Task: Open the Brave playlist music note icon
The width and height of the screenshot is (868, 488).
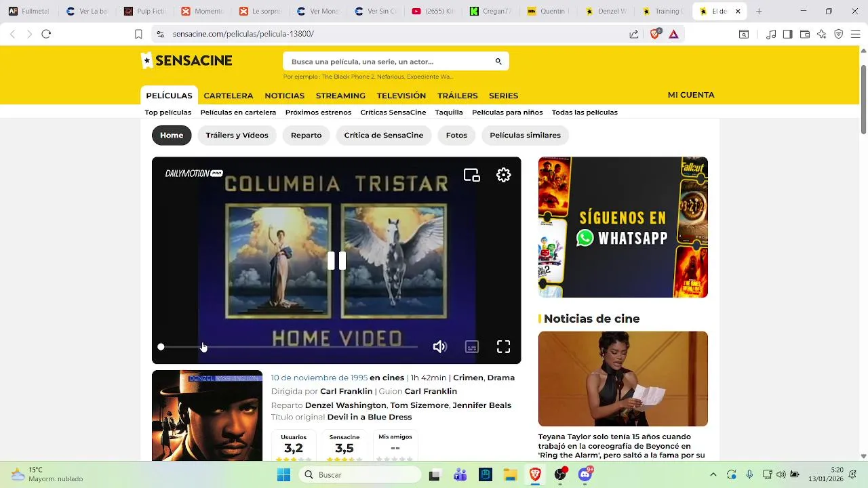Action: pyautogui.click(x=771, y=34)
